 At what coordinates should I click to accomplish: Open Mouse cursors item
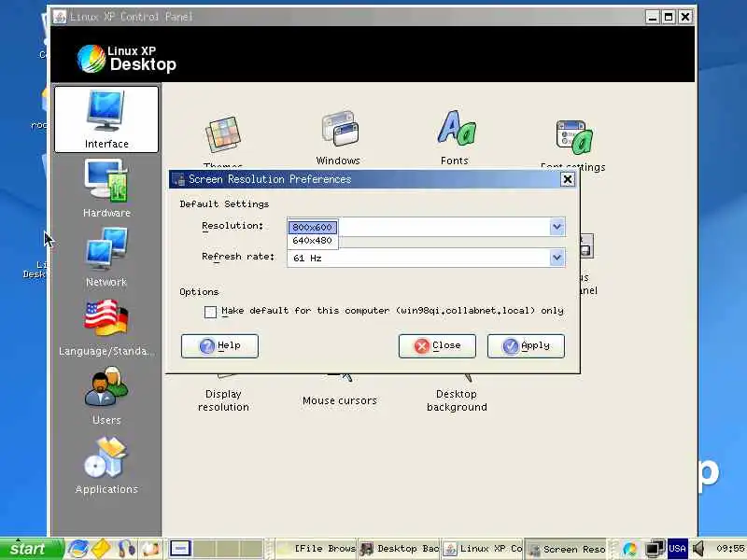click(x=340, y=400)
